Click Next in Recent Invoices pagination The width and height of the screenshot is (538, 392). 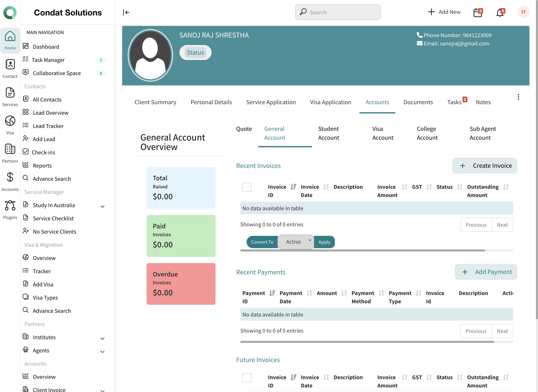(502, 225)
